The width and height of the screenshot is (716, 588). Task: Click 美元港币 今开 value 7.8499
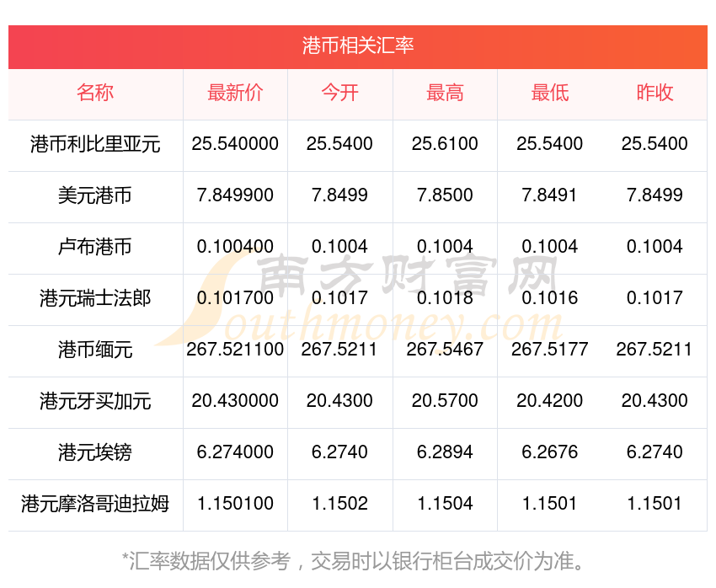click(x=339, y=195)
